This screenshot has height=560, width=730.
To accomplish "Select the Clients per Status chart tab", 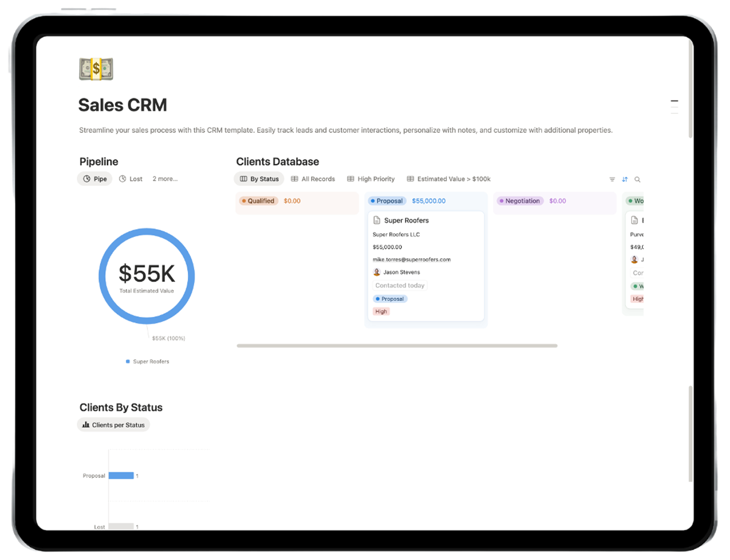I will [113, 425].
